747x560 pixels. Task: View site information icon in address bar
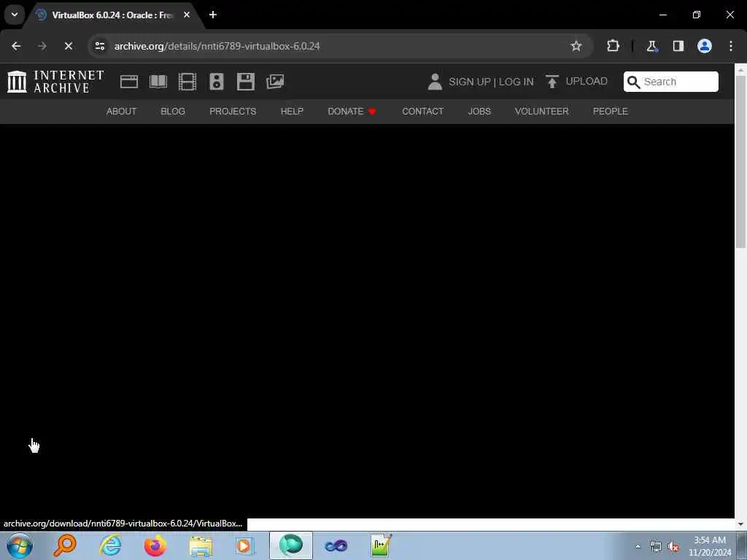pos(99,46)
